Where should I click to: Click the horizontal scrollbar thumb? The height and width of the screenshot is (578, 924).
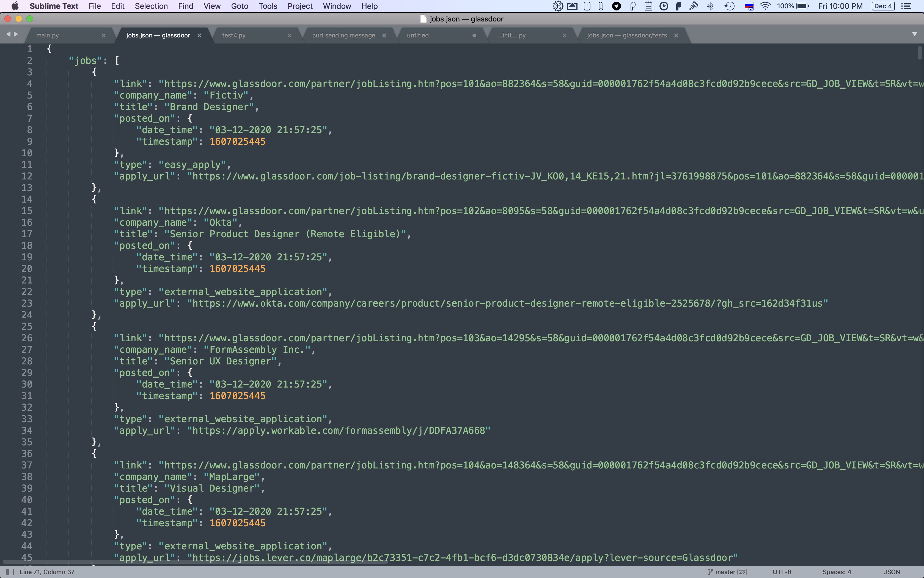tap(195, 562)
